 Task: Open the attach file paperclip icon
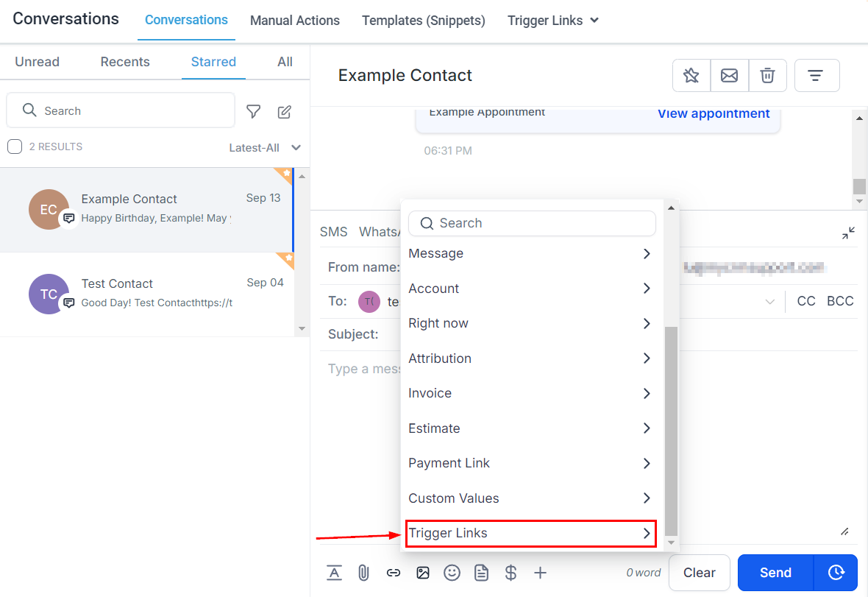coord(363,573)
